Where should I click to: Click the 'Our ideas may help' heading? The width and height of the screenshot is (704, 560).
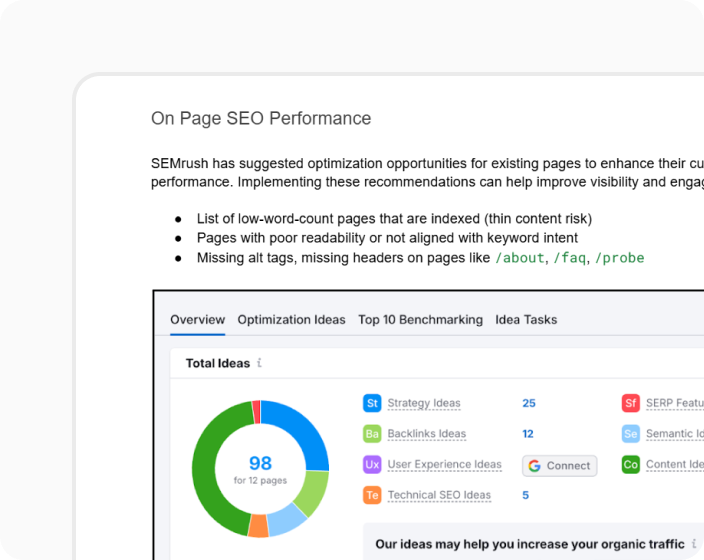click(x=530, y=544)
